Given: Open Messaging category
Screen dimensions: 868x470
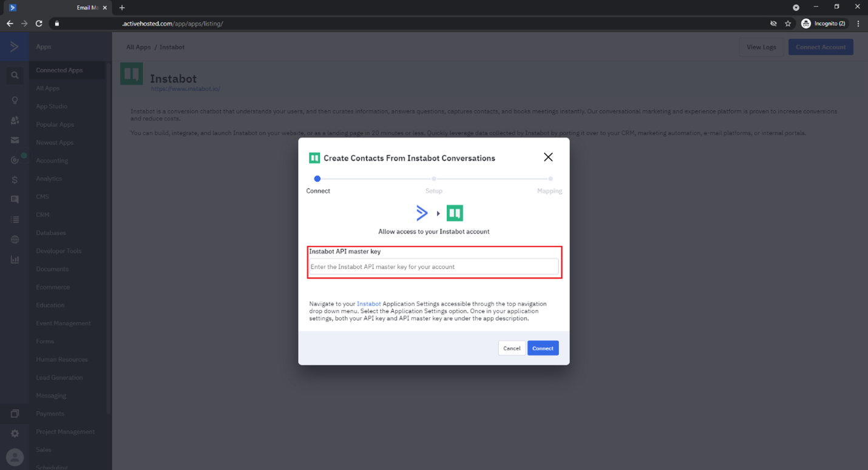Looking at the screenshot, I should click(x=51, y=395).
